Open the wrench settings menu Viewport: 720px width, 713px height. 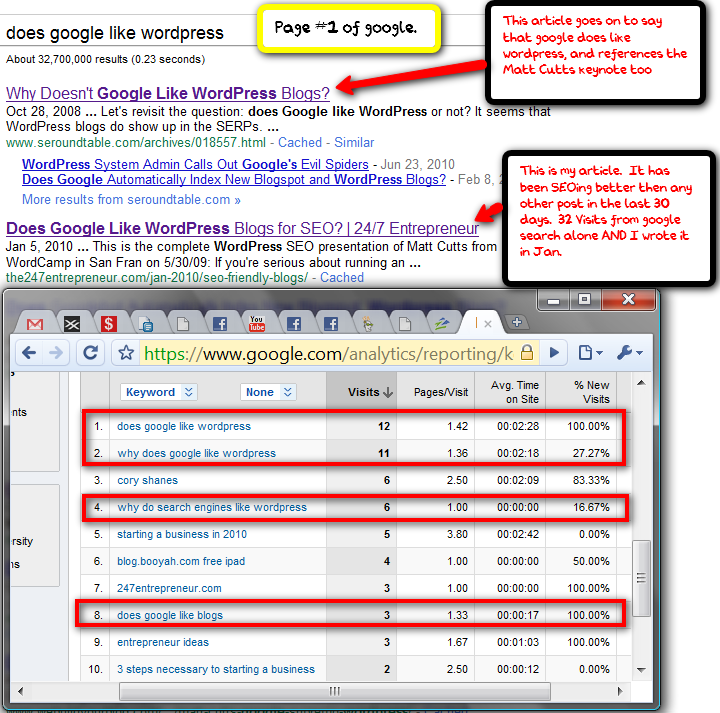click(630, 353)
